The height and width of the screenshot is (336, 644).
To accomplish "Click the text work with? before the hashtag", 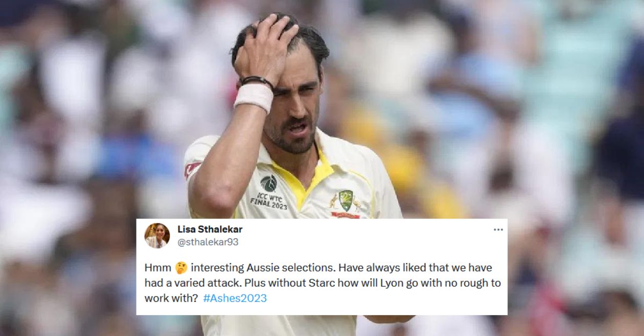I will point(171,298).
